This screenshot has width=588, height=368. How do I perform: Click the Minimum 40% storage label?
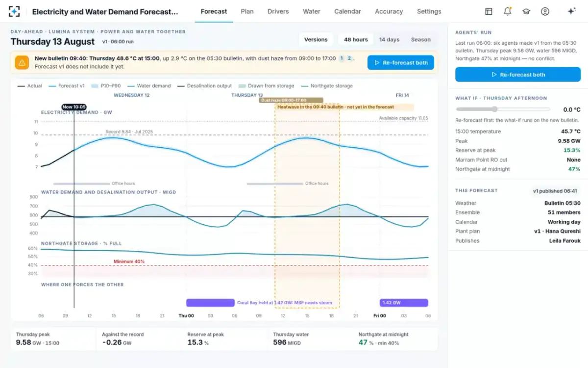[x=129, y=262]
